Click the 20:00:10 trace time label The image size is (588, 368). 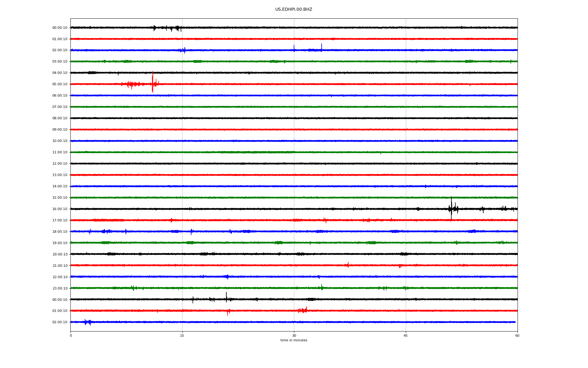[x=60, y=255]
